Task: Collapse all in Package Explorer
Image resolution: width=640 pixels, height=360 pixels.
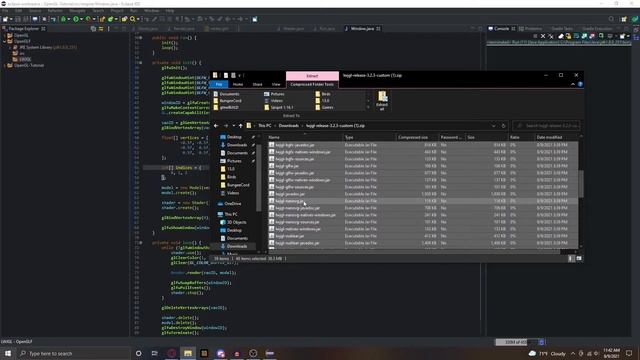Action: point(93,29)
